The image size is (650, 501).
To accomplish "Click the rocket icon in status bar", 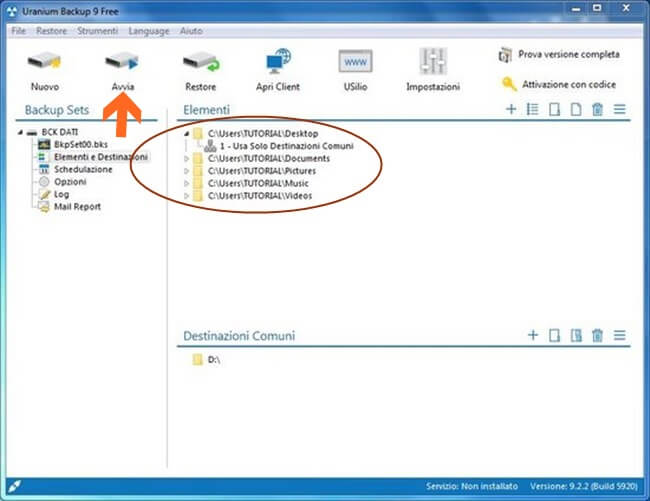I will pyautogui.click(x=15, y=486).
